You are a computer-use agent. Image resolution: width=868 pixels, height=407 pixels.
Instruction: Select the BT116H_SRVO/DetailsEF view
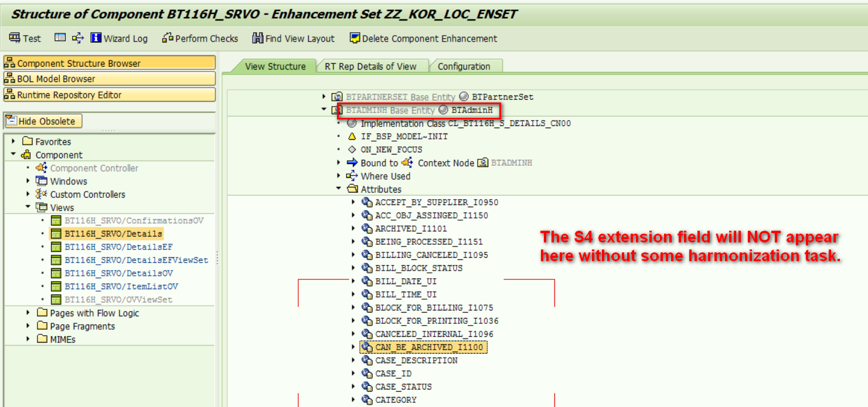[118, 247]
